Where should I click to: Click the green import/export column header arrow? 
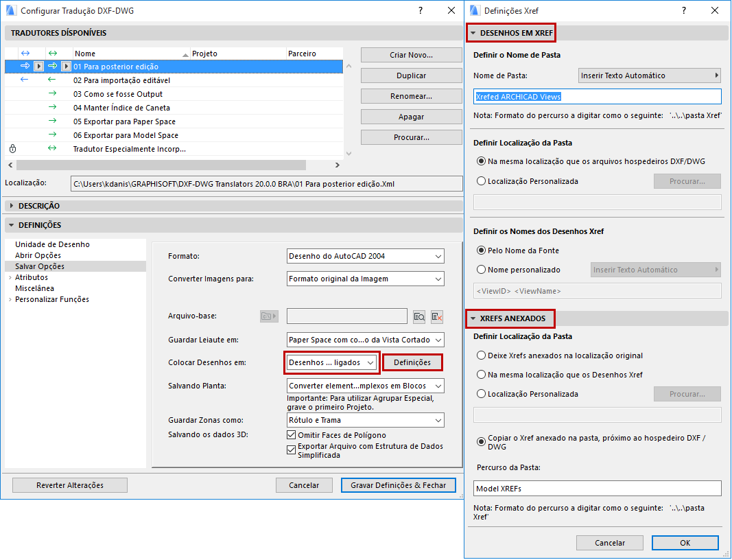coord(53,54)
